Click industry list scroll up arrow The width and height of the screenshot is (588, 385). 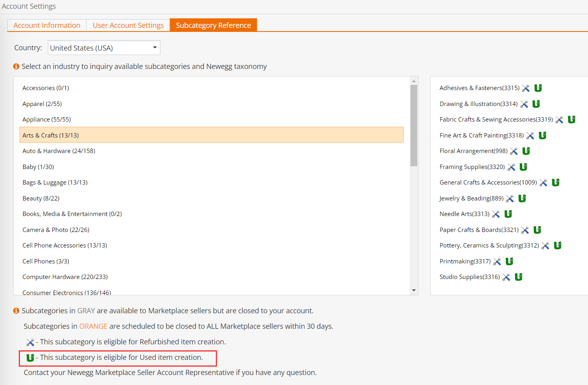(x=414, y=81)
